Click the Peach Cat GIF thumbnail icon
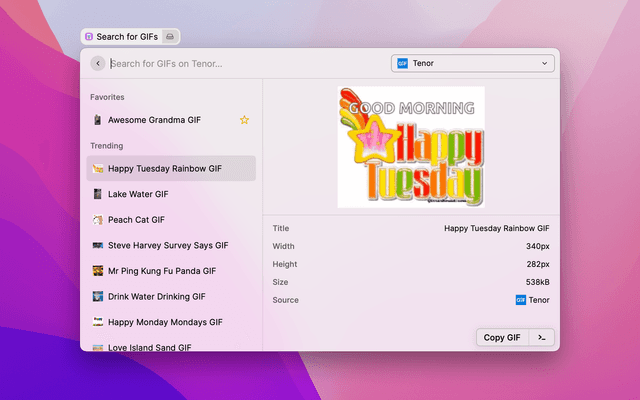640x400 pixels. 98,220
